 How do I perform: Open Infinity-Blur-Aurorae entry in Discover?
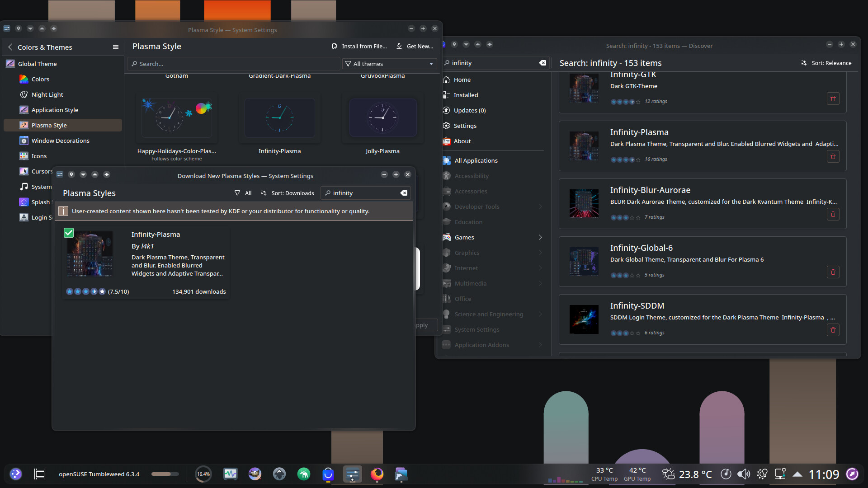(702, 204)
